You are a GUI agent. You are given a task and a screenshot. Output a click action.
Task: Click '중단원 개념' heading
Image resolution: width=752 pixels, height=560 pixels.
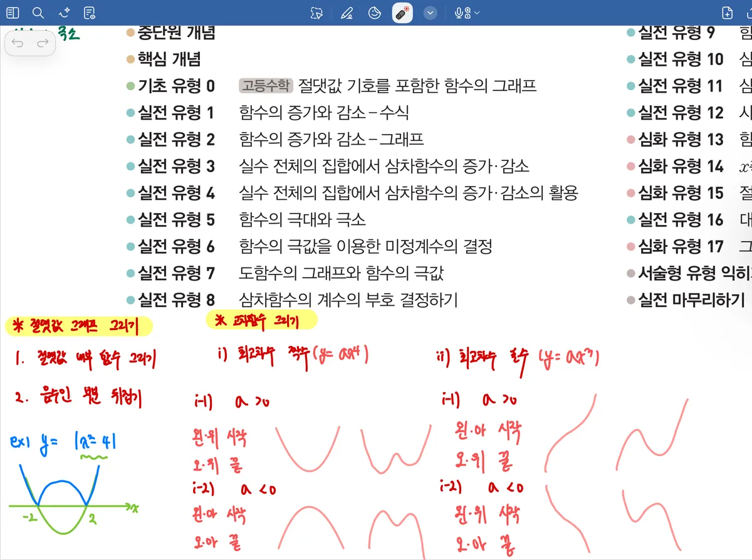(177, 33)
